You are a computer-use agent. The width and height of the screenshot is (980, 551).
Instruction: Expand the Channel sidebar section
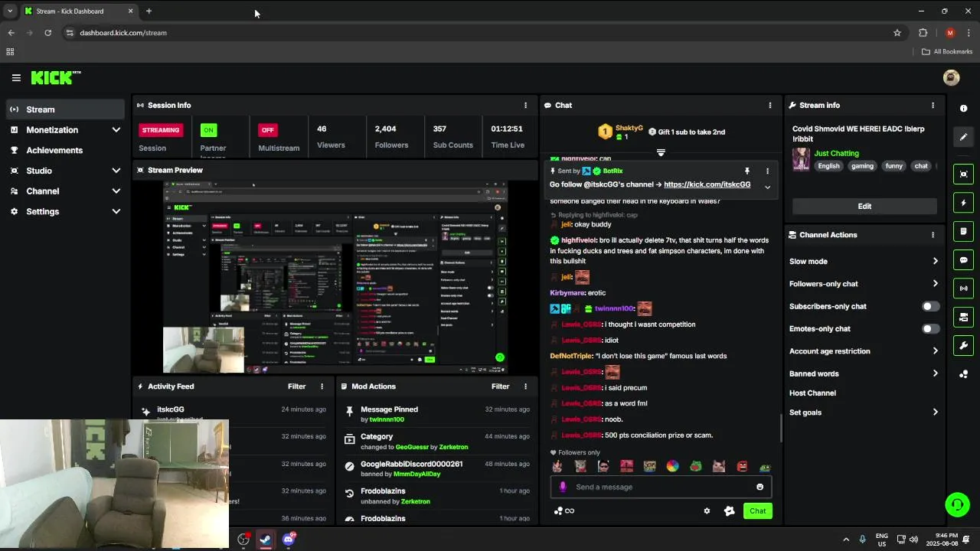pyautogui.click(x=116, y=191)
